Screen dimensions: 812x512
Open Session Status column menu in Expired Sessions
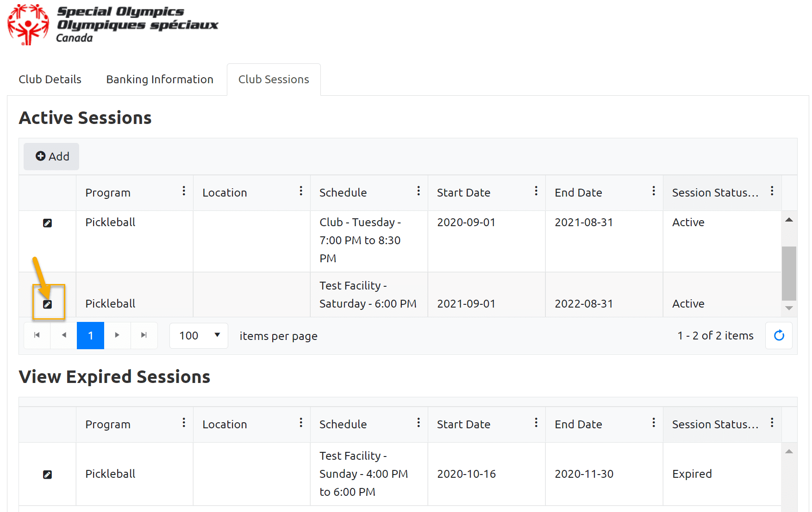point(772,423)
